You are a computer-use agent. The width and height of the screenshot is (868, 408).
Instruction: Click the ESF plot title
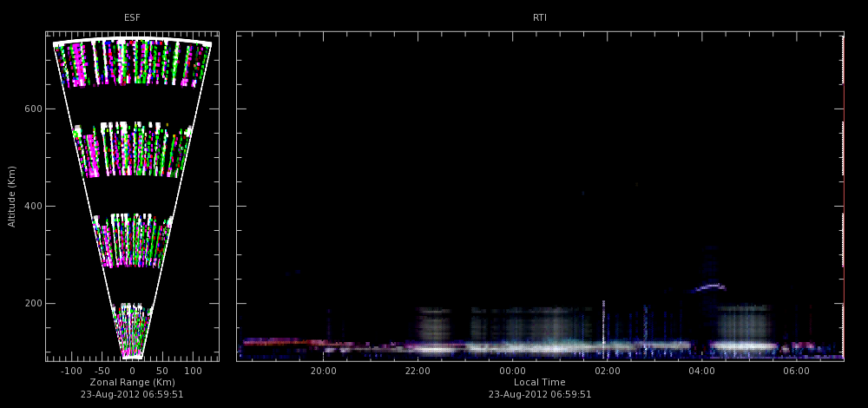(x=132, y=17)
